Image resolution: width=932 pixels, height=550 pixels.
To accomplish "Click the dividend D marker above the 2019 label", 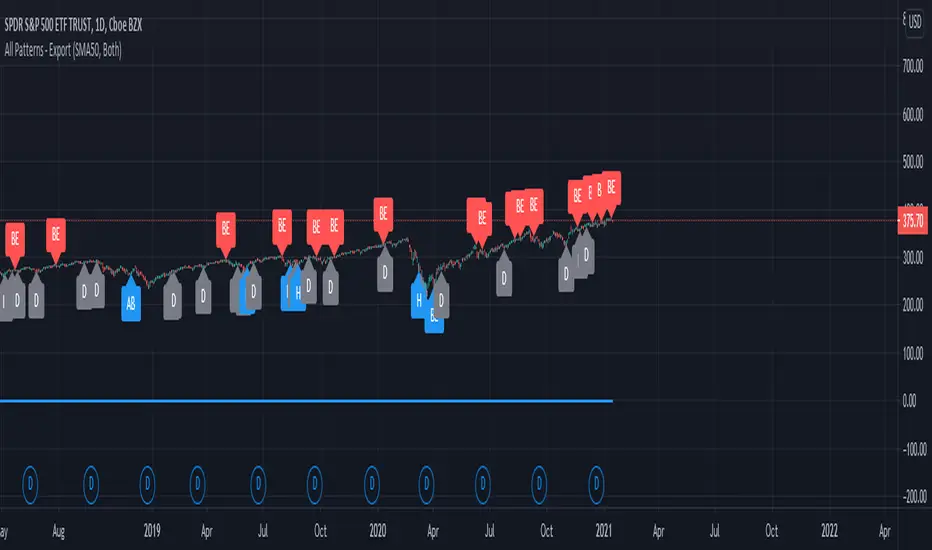I will (147, 485).
